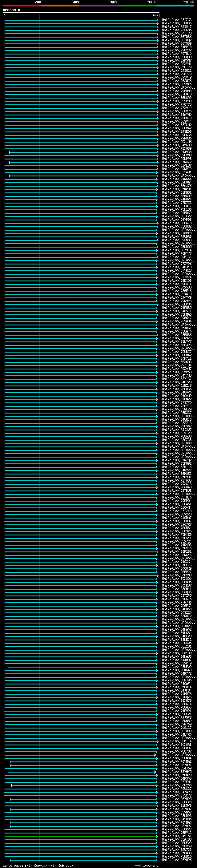The height and width of the screenshot is (868, 197).
Task: Open hit UniRef100_A2XGB9
Action: pos(176,149)
